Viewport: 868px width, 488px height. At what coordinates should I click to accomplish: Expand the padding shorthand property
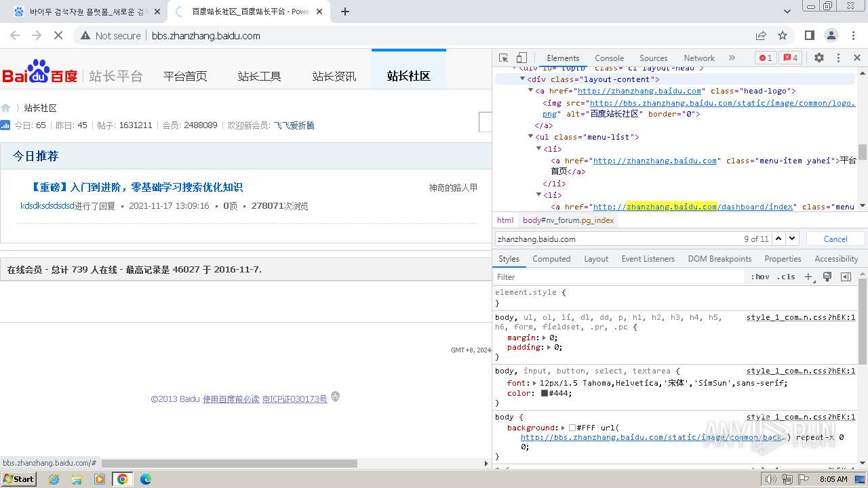[549, 347]
